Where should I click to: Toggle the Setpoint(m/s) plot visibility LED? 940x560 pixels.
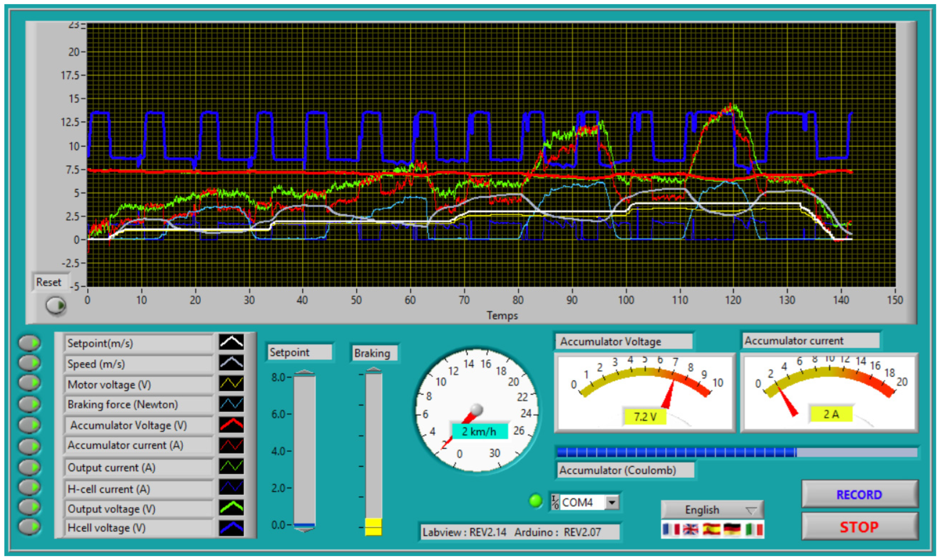30,343
